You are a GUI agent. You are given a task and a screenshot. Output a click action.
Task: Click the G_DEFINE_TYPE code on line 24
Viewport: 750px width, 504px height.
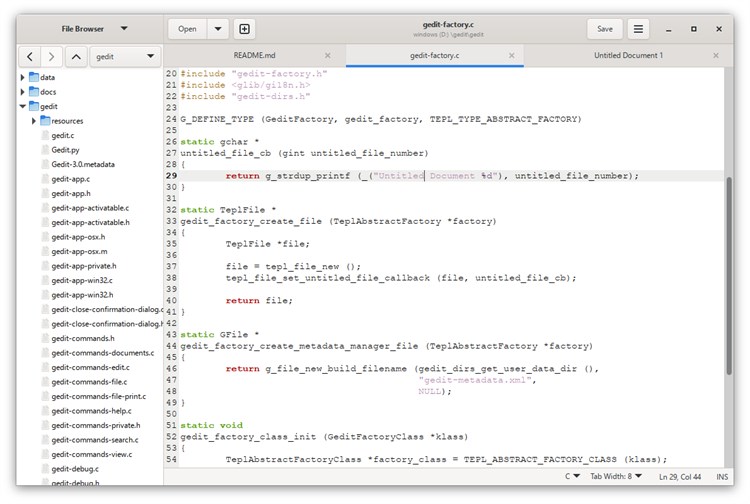point(217,119)
